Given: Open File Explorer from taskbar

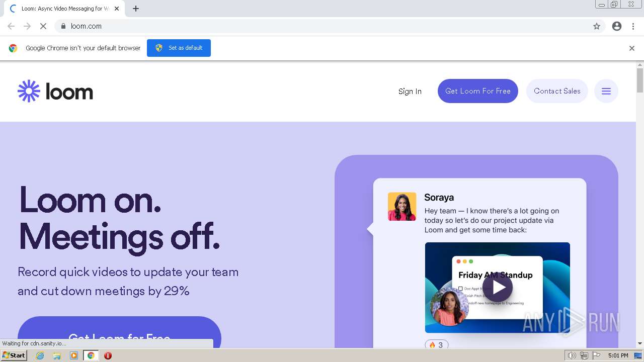Looking at the screenshot, I should click(57, 355).
